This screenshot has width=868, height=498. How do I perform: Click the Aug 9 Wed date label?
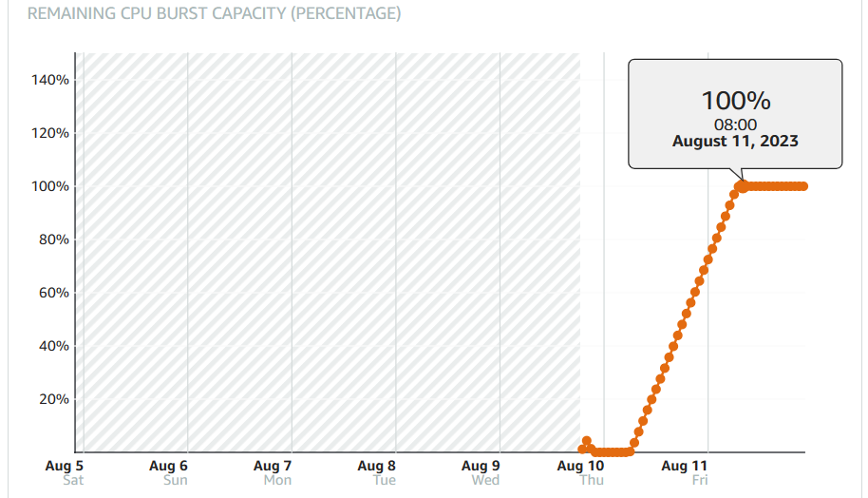pyautogui.click(x=481, y=472)
